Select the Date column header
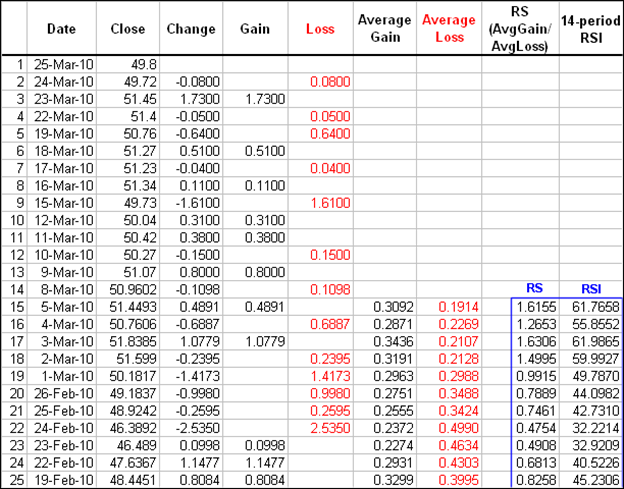Image resolution: width=624 pixels, height=489 pixels. coord(61,29)
